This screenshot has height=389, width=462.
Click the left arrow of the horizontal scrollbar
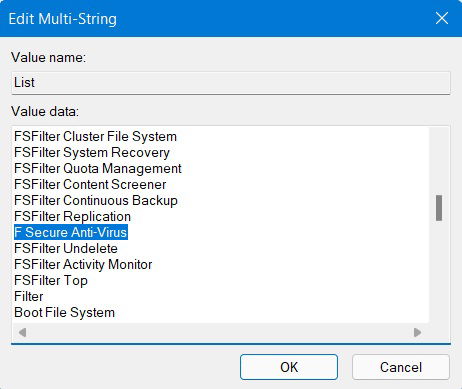(22, 332)
